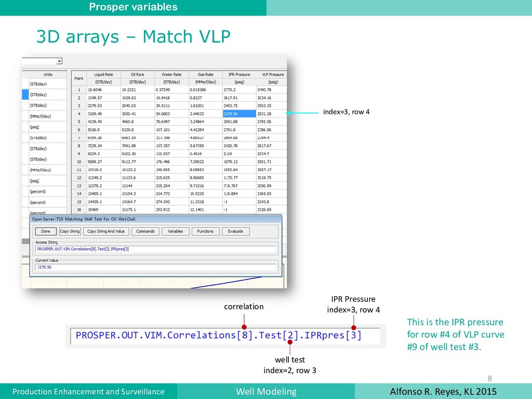Click Copy String And Value button
Image resolution: width=532 pixels, height=399 pixels.
point(106,231)
